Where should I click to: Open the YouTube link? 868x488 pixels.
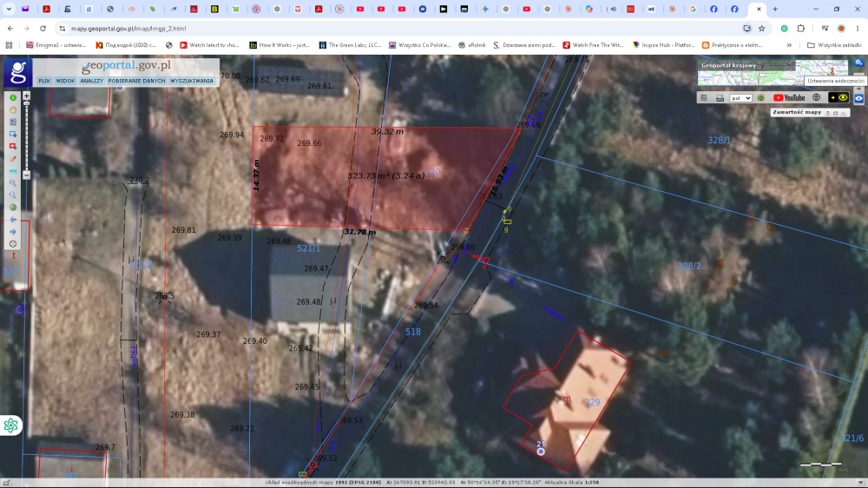[x=789, y=98]
